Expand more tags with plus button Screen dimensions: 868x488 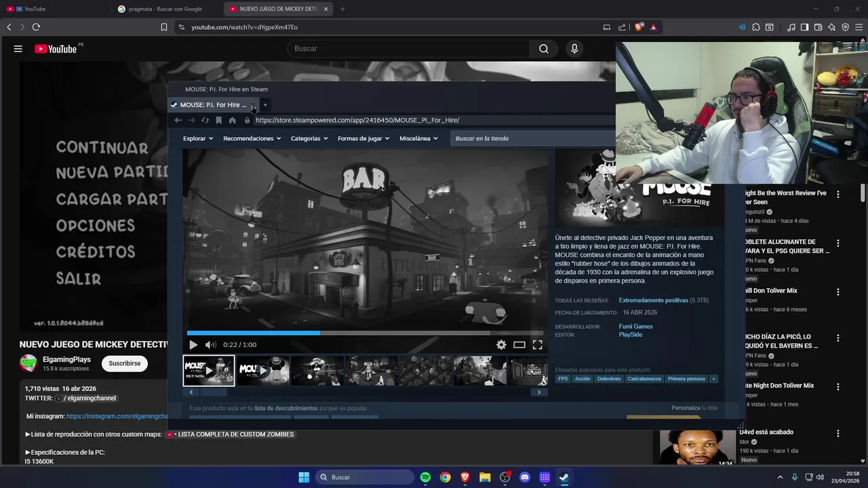click(x=713, y=379)
